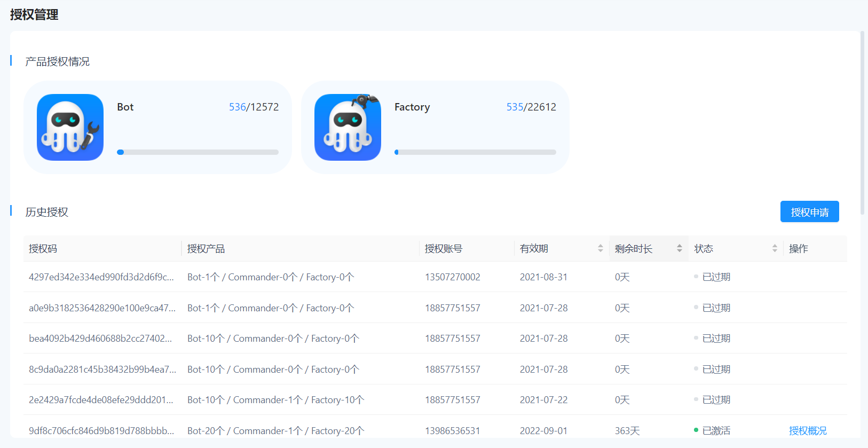Click the 授权账号 column header
The image size is (868, 448).
(x=444, y=249)
